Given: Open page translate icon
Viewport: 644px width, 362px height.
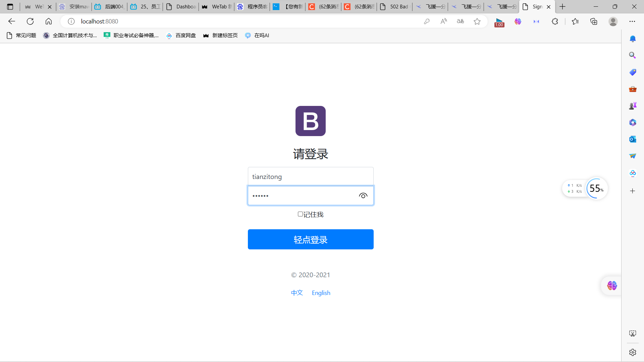Looking at the screenshot, I should pos(461,21).
